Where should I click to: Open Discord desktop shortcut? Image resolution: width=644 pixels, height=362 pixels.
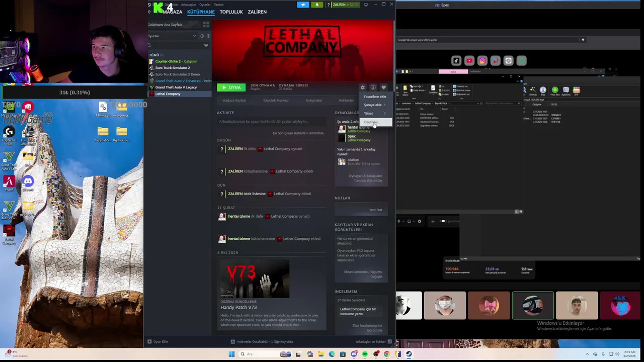pyautogui.click(x=28, y=184)
